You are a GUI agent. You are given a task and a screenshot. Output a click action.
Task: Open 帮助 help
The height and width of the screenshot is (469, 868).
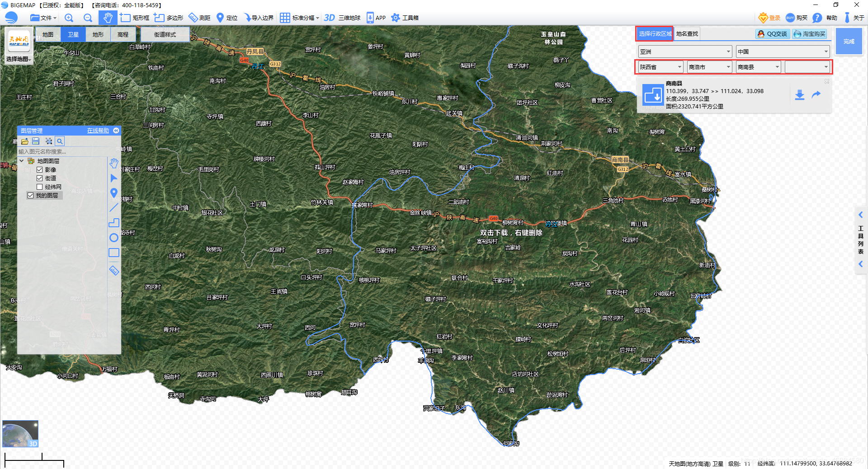point(825,18)
